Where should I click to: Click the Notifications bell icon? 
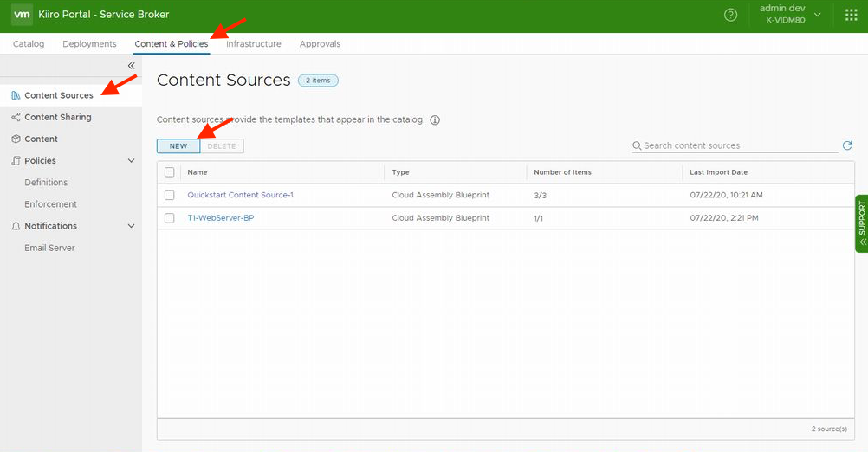16,226
